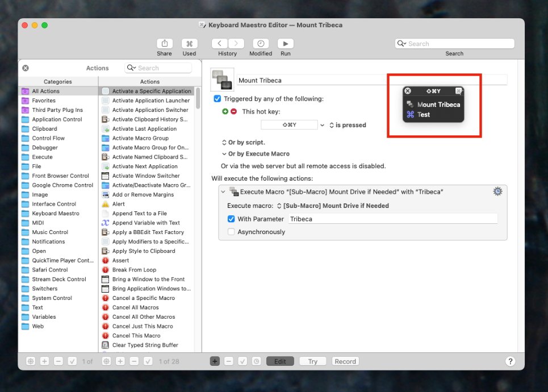
Task: Add a new hot key trigger (green plus)
Action: [x=225, y=111]
